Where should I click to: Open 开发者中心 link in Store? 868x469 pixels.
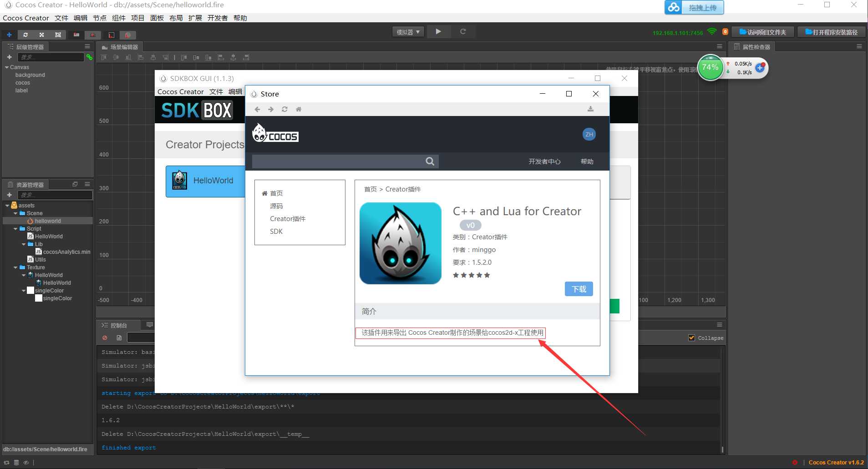pyautogui.click(x=544, y=161)
